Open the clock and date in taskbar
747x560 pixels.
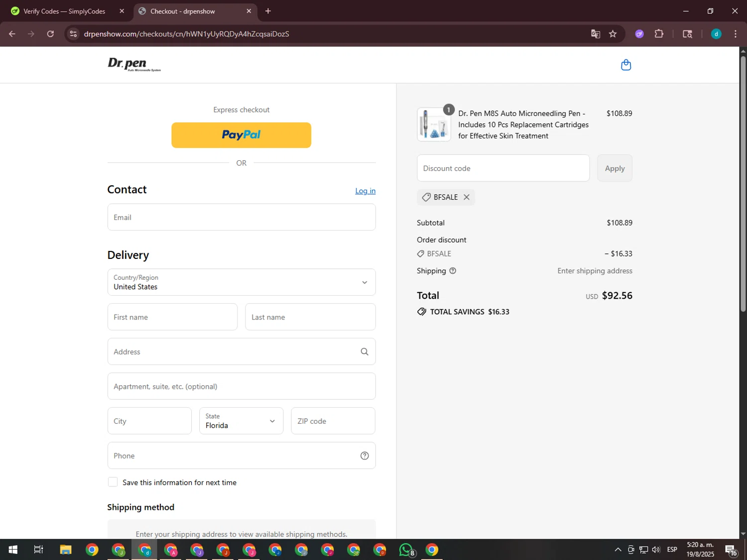[x=700, y=550]
